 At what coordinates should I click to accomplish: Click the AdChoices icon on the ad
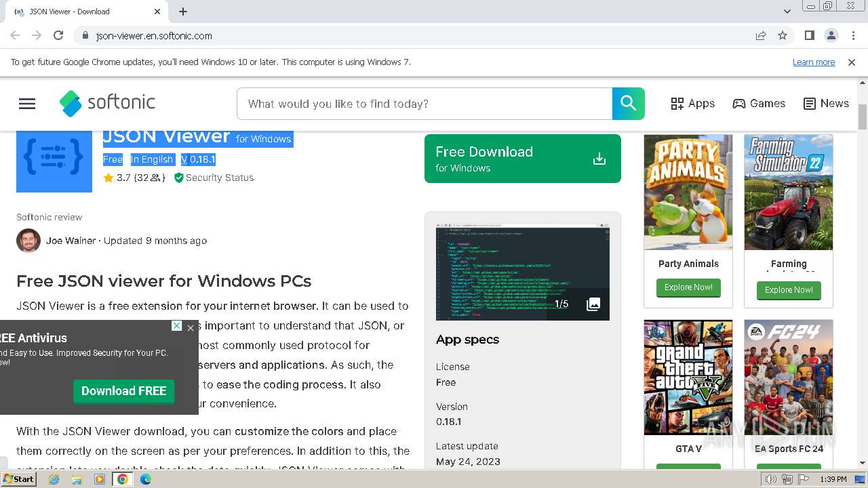point(177,326)
